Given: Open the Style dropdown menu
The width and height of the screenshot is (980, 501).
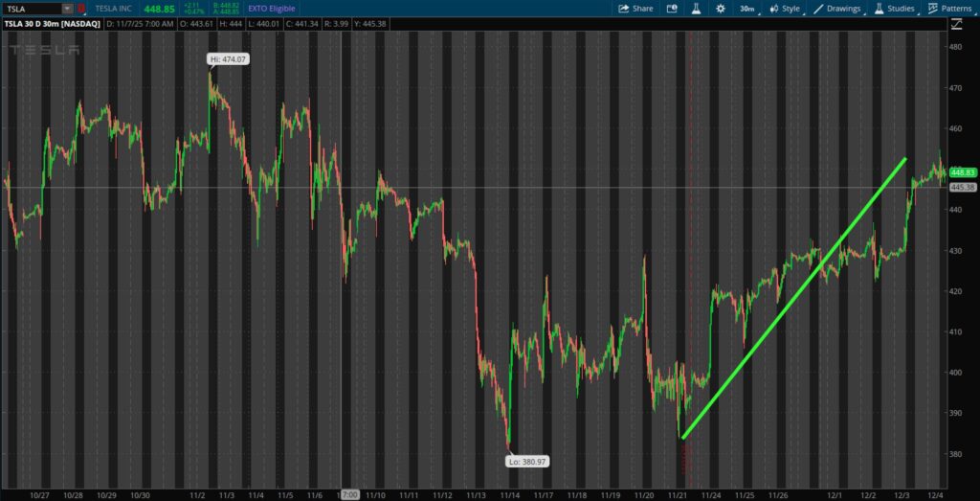Looking at the screenshot, I should click(785, 9).
